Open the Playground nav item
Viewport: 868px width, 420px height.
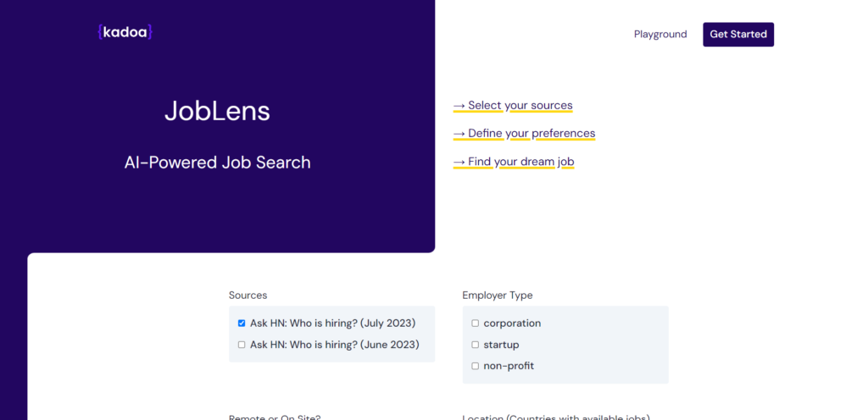[660, 35]
